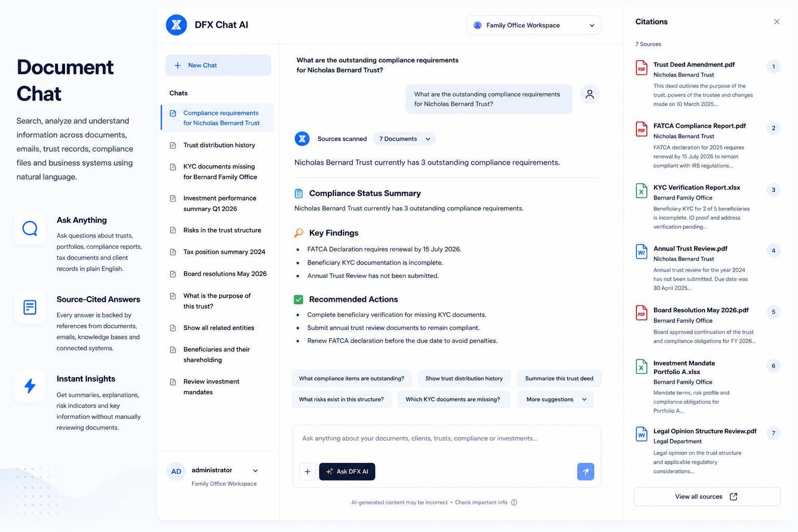Click the DFX icon next to Sources scanned

302,139
